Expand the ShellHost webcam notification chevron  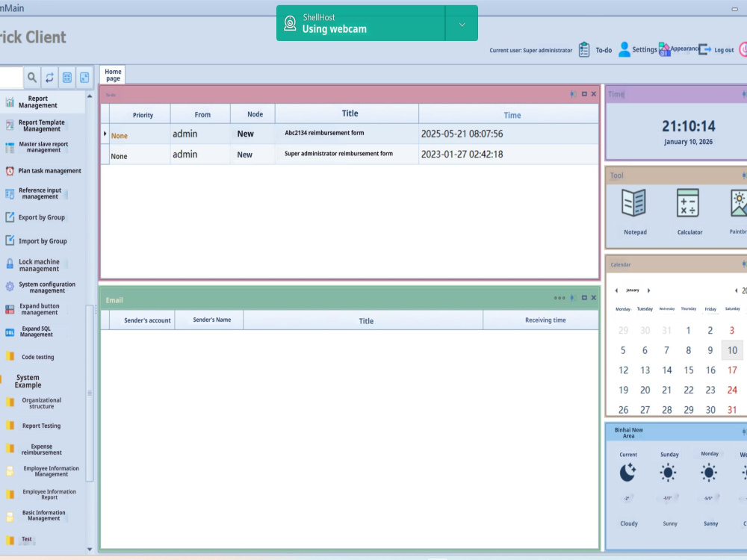462,25
